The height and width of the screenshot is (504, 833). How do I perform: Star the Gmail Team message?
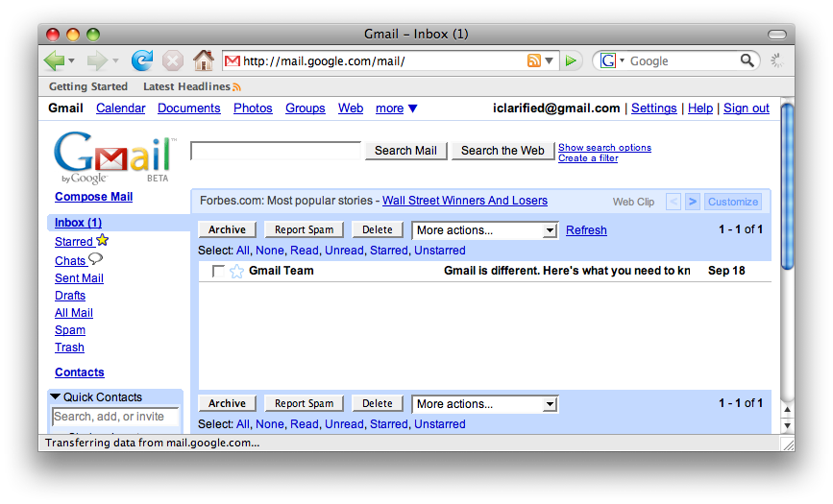(237, 272)
